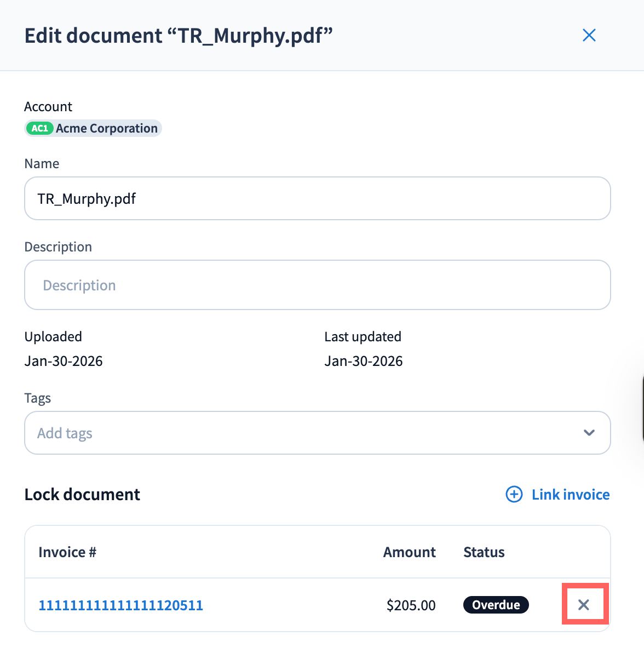The width and height of the screenshot is (644, 653).
Task: Open invoice 11111111111111120511
Action: click(120, 605)
